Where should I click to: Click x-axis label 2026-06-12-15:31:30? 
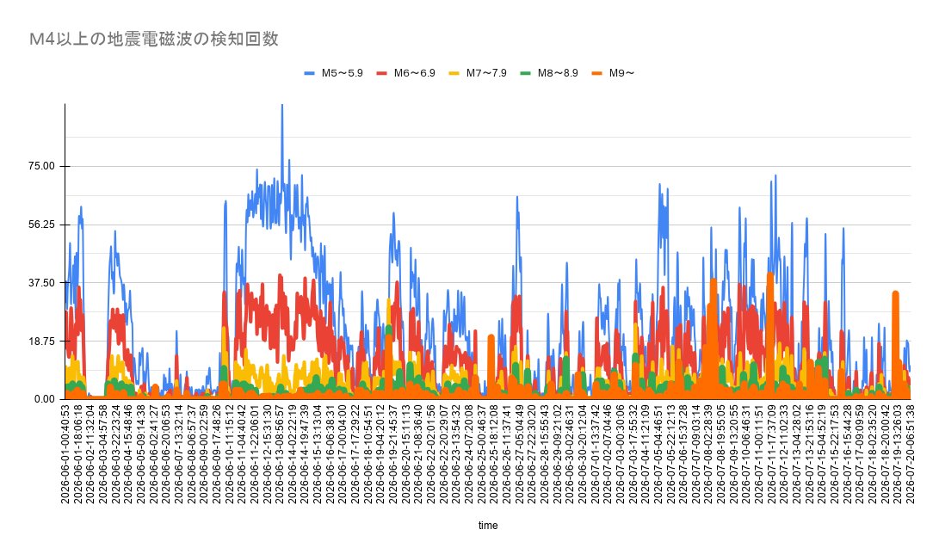267,454
